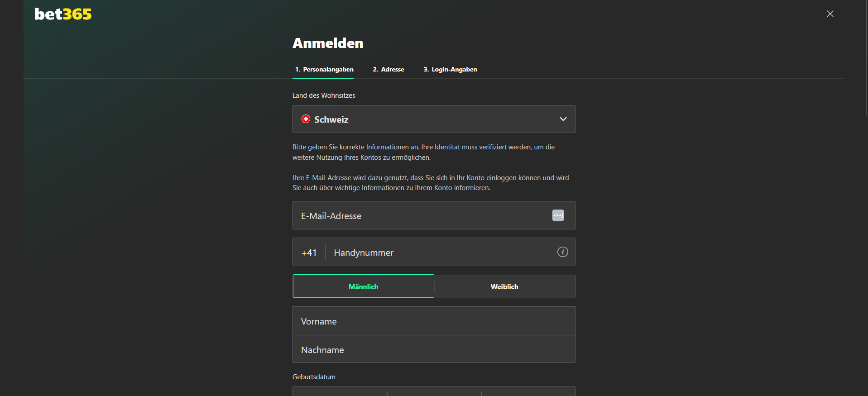Switch to the 2. Adresse tab
Viewport: 868px width, 396px height.
388,69
